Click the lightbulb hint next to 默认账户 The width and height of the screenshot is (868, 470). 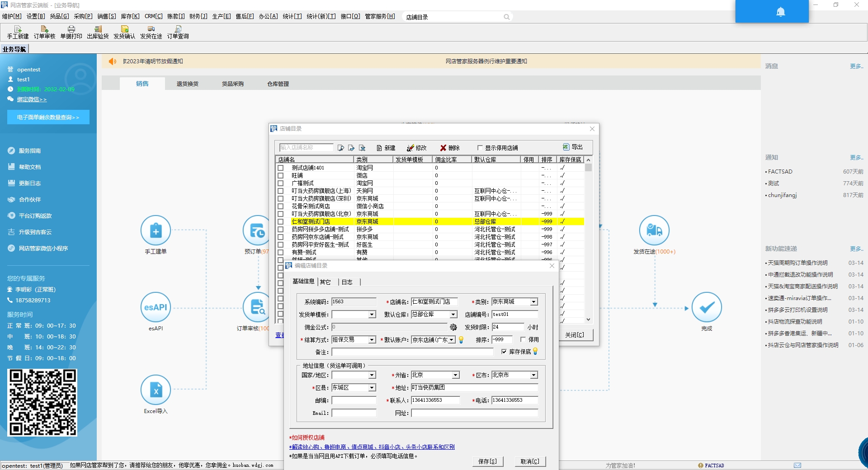[461, 340]
